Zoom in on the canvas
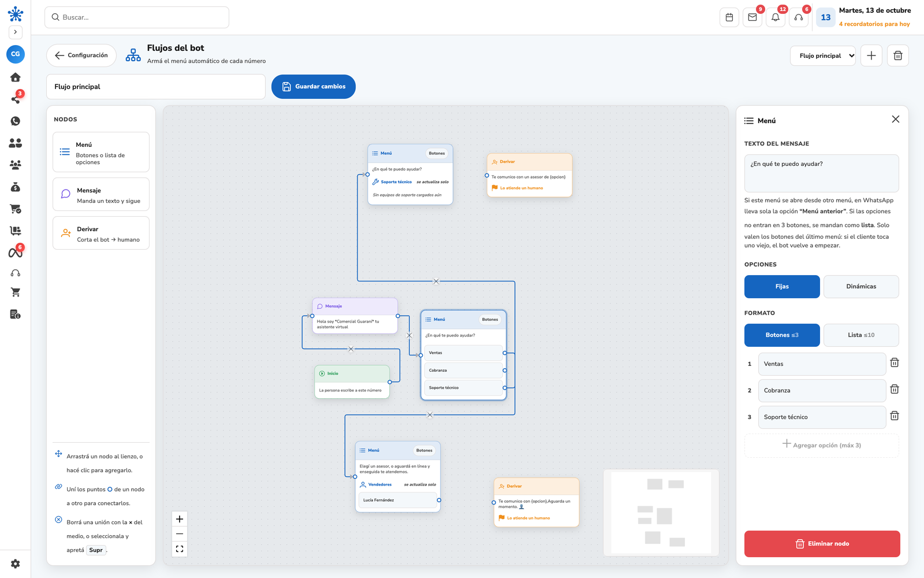The height and width of the screenshot is (578, 924). pyautogui.click(x=180, y=519)
